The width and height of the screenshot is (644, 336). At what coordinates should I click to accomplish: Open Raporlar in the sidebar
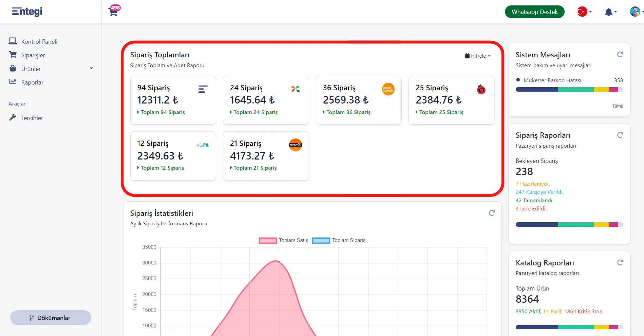pos(32,82)
